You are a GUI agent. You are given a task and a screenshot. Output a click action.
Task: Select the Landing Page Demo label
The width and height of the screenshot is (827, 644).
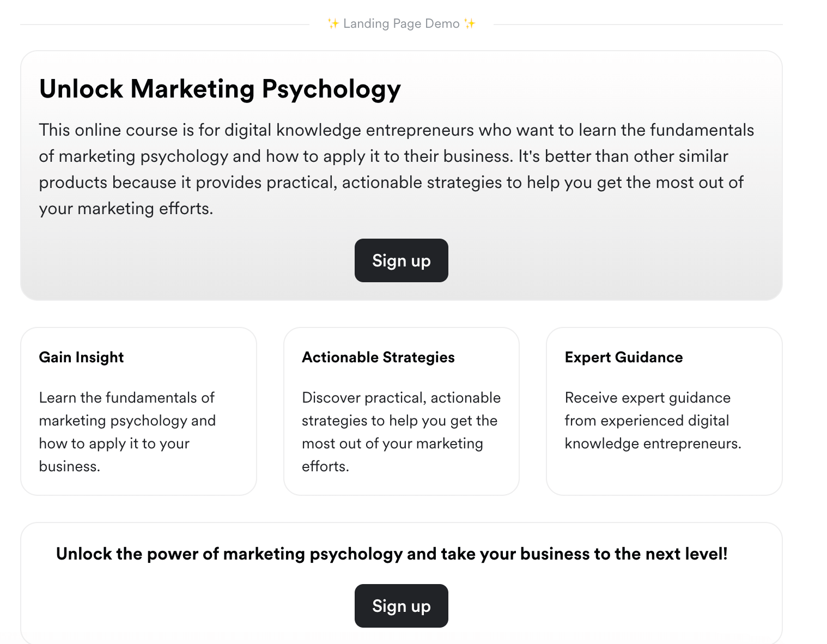tap(402, 24)
